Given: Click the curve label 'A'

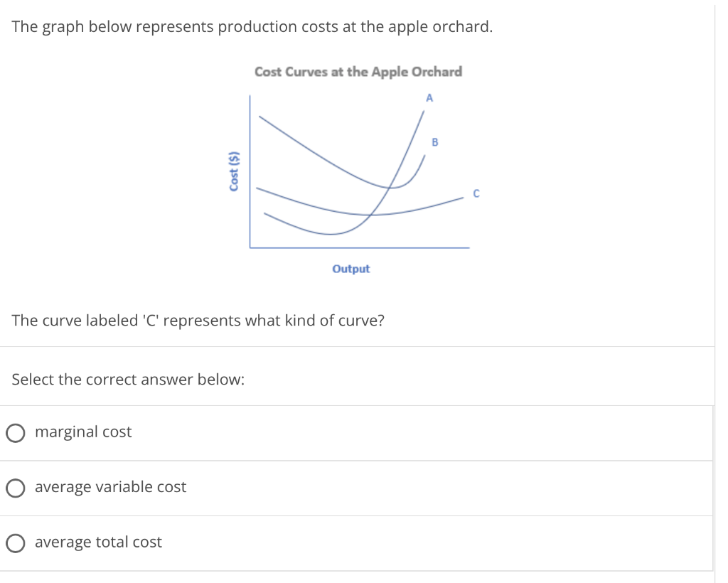Looking at the screenshot, I should coord(429,98).
